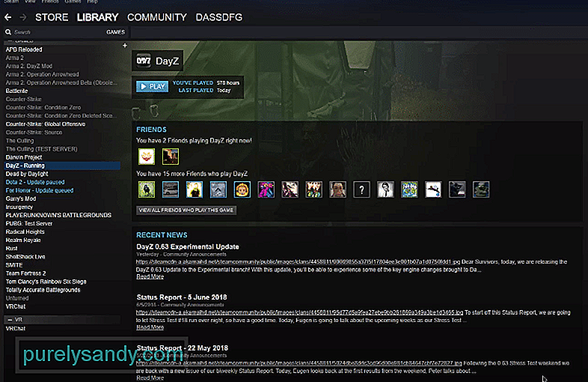Screen dimensions: 588x382
Task: Open the green-framed hooded figure avatar
Action: [x=147, y=190]
